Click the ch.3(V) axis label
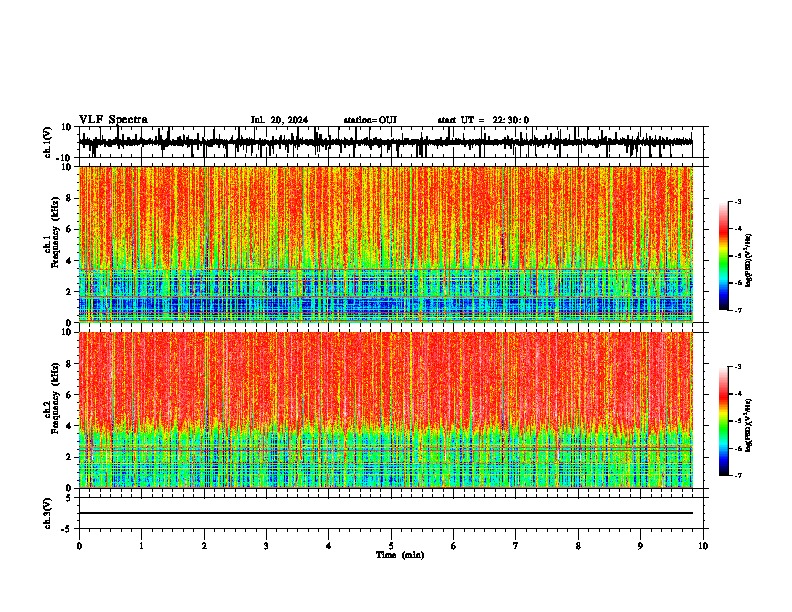792x612 pixels. pos(48,513)
